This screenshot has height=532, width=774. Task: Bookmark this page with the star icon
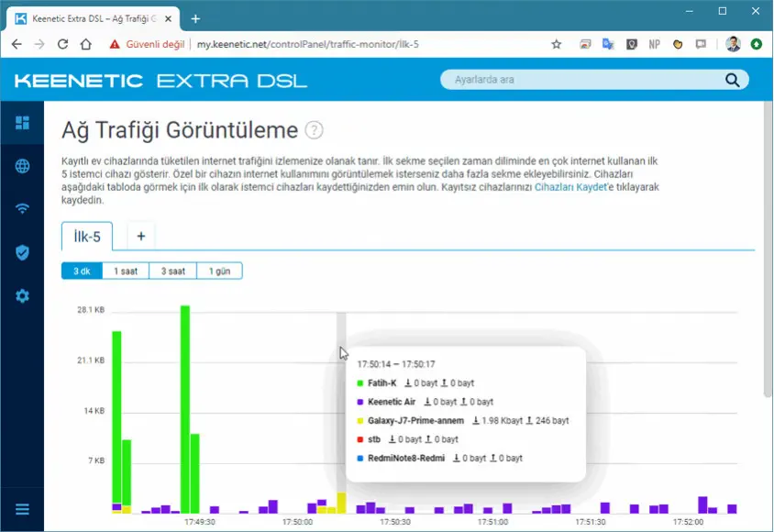(556, 44)
